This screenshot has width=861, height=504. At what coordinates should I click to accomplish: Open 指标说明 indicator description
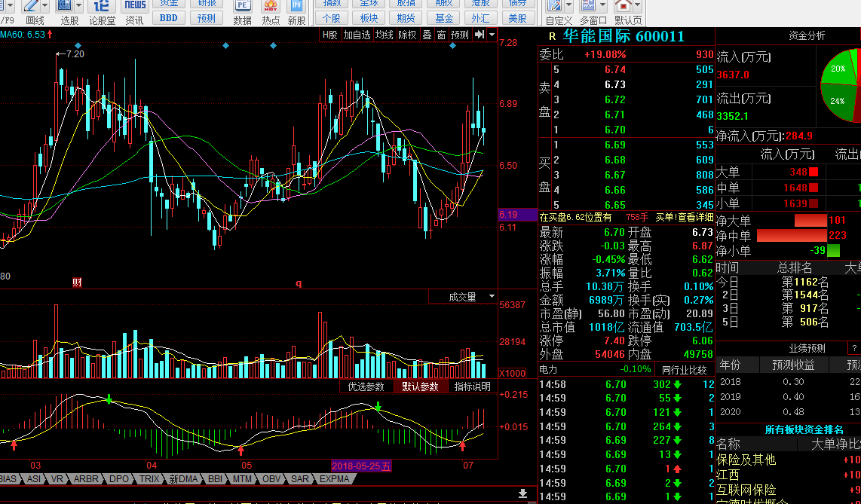tap(473, 386)
